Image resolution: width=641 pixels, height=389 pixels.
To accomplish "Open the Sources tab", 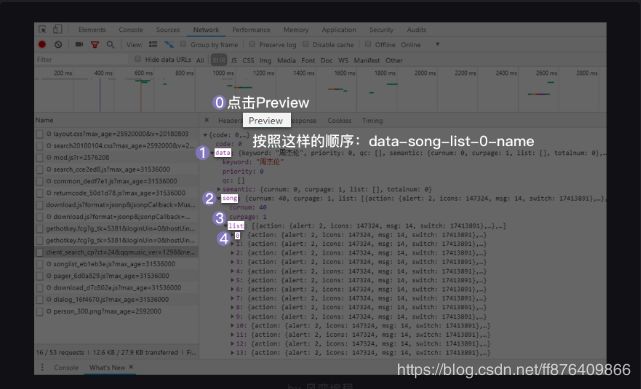I will point(168,30).
